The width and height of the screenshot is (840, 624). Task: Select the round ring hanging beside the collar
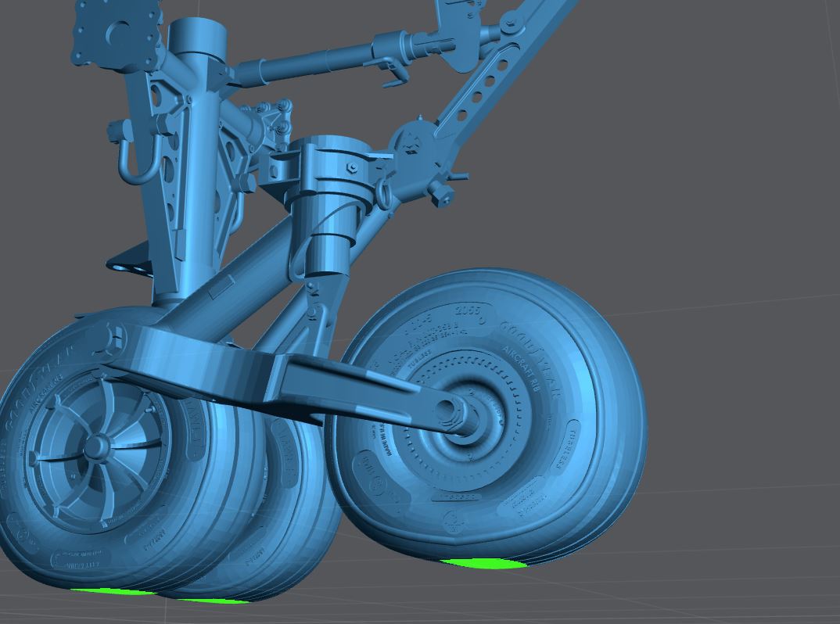click(x=383, y=192)
